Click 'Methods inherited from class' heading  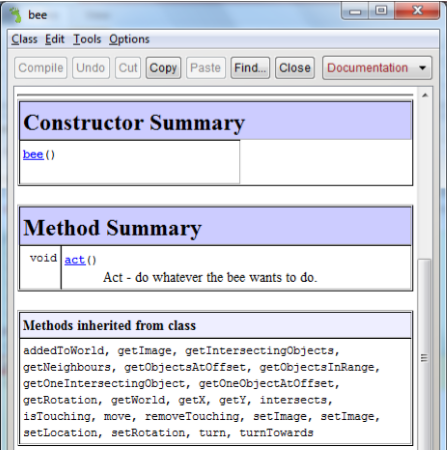tap(109, 325)
